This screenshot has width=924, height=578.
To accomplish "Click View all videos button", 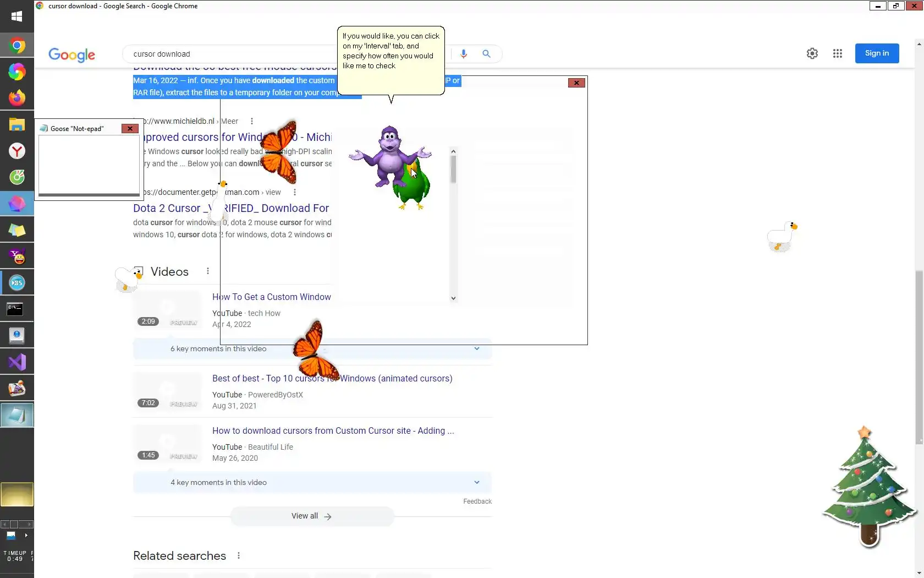I will 312,516.
